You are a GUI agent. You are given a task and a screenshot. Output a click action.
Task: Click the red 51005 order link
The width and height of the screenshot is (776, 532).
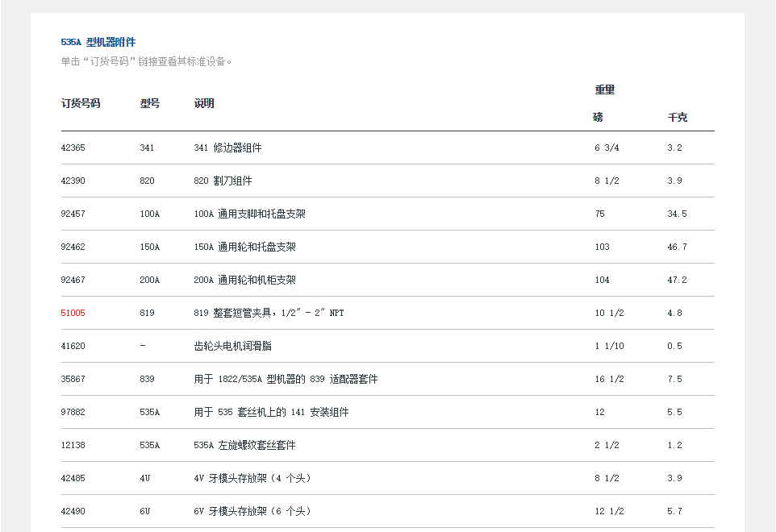point(73,314)
